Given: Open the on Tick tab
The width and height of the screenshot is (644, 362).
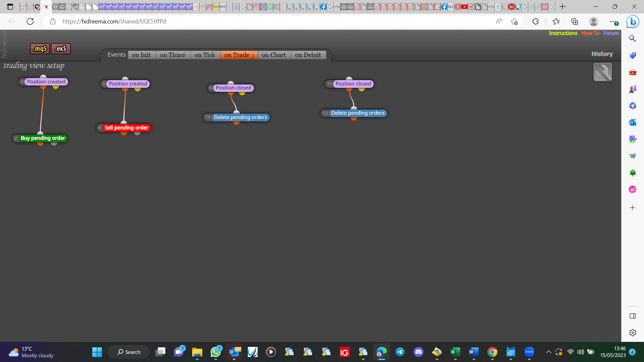Looking at the screenshot, I should [205, 55].
